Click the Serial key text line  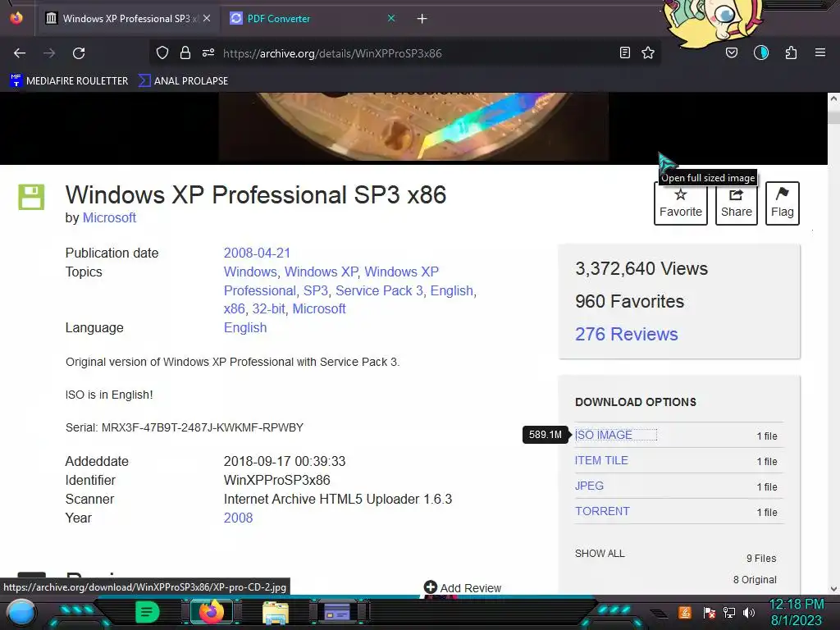click(x=185, y=427)
